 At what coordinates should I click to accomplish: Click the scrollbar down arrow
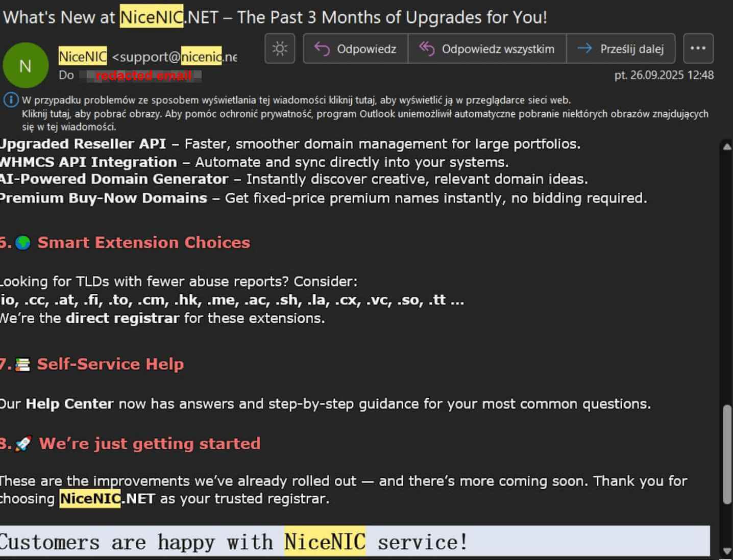(x=727, y=551)
